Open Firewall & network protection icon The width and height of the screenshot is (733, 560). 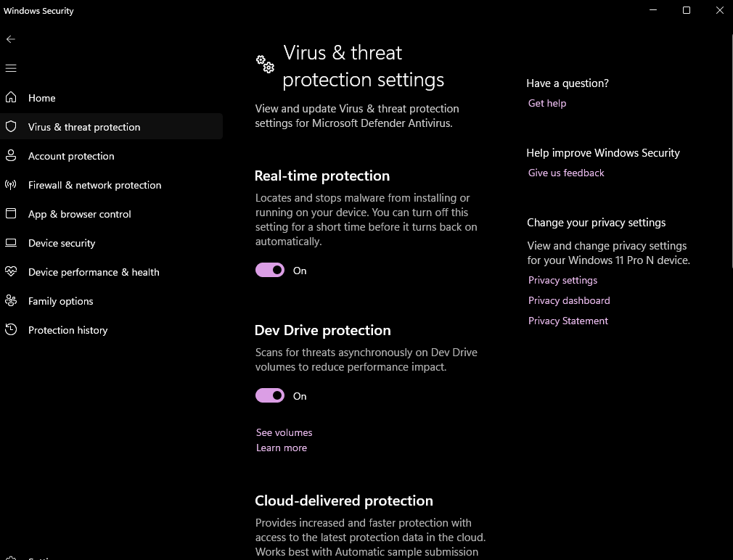point(11,185)
